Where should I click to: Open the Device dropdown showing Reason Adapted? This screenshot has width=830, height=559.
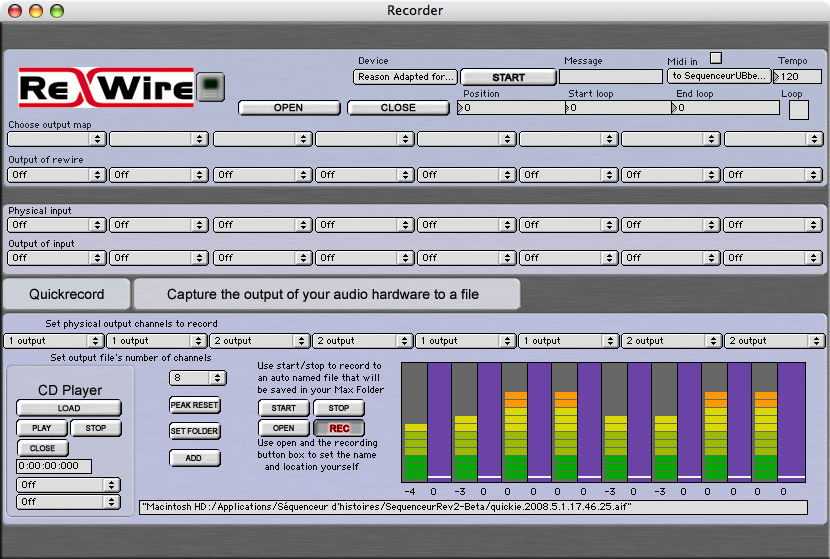pos(405,76)
